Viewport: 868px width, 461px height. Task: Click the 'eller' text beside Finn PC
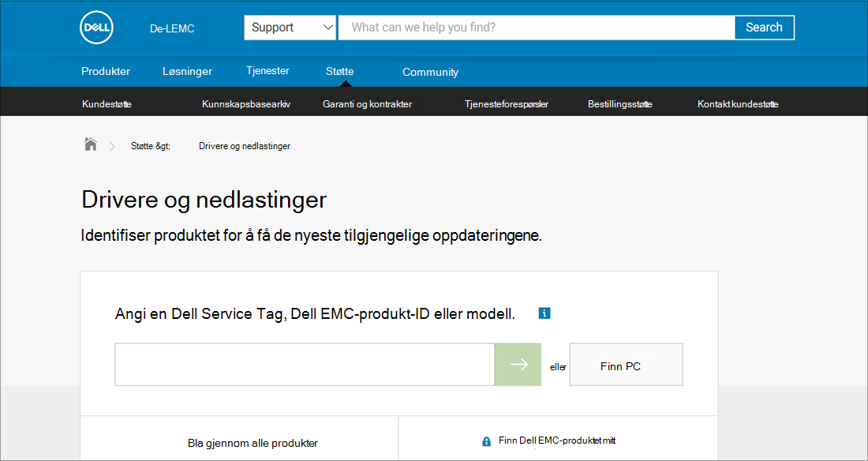click(x=558, y=367)
